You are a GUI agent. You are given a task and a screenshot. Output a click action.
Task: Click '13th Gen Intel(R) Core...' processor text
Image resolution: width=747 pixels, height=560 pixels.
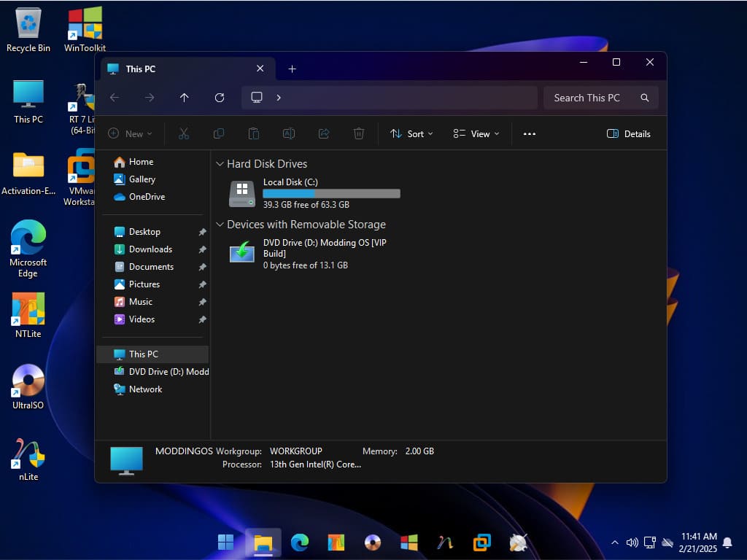[x=315, y=464]
